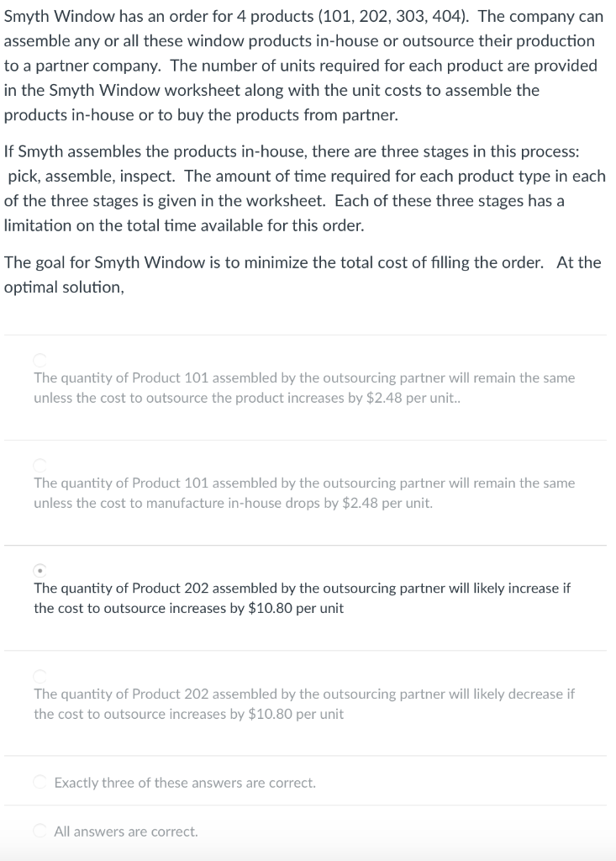Viewport: 616px width, 861px height.
Task: Click the sentence about minimizing total cost
Action: point(303,274)
